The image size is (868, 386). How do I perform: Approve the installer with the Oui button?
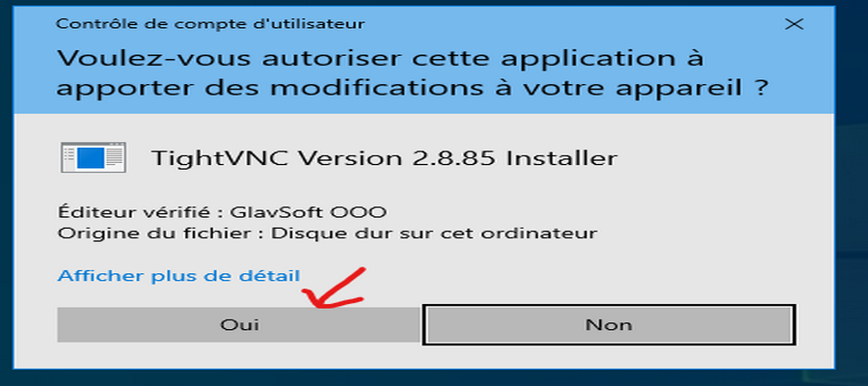tap(239, 324)
